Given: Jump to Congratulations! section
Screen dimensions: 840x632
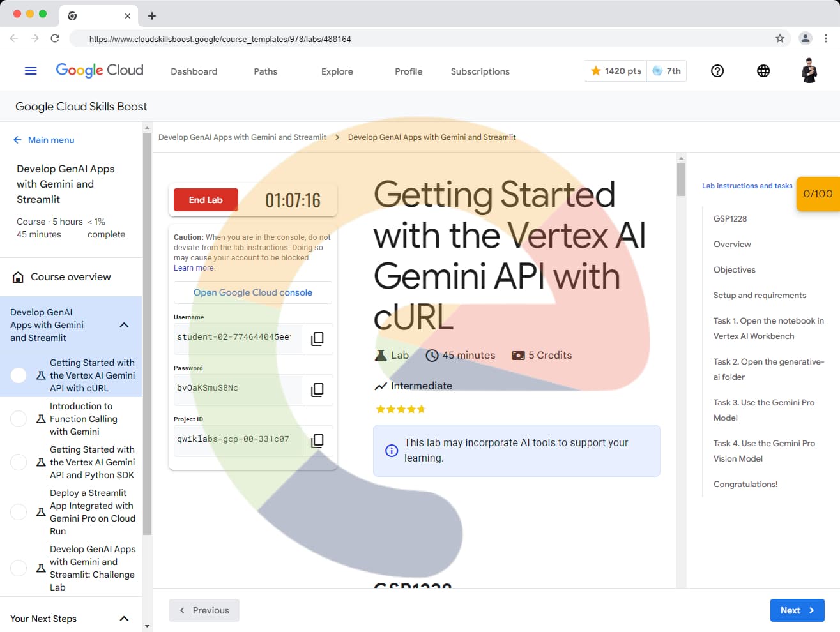Looking at the screenshot, I should (x=745, y=484).
